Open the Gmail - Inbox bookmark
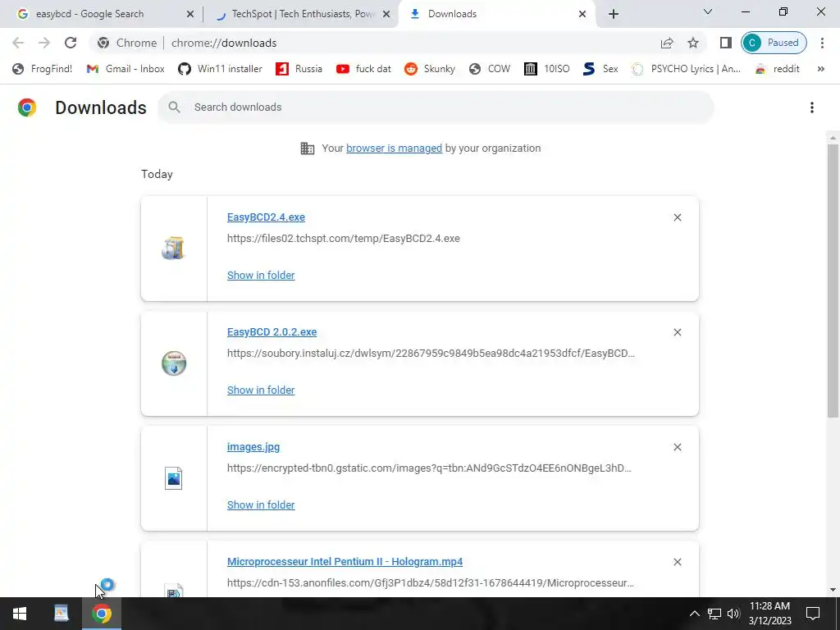The height and width of the screenshot is (630, 840). point(126,69)
